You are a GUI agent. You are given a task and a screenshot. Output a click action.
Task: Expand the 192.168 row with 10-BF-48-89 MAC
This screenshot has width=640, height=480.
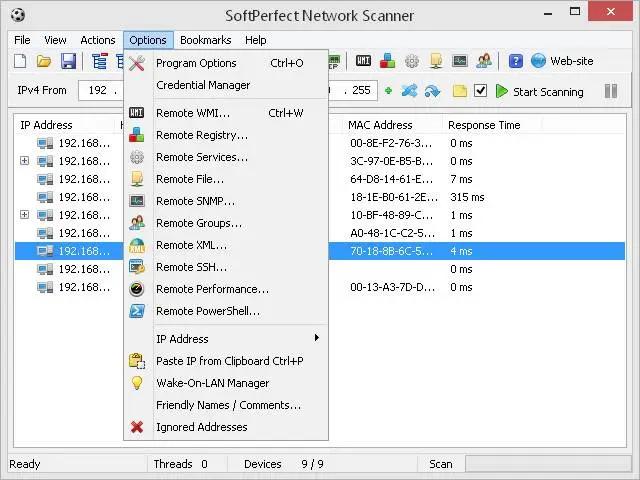(x=24, y=215)
